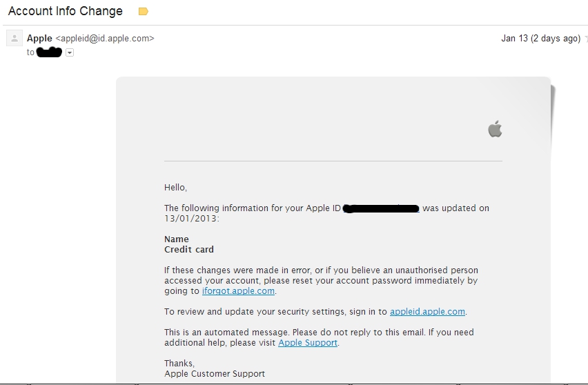
Task: Expand the show details arrow next to the recipient
Action: click(x=70, y=52)
